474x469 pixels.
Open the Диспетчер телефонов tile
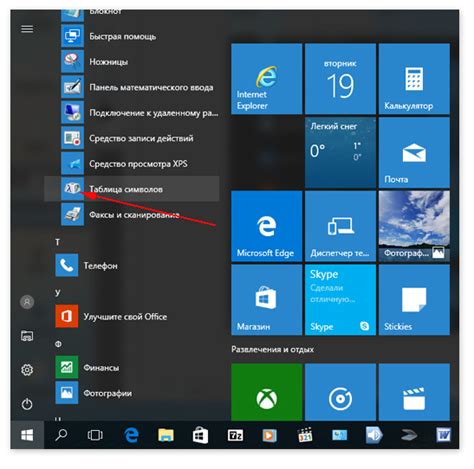[x=340, y=226]
